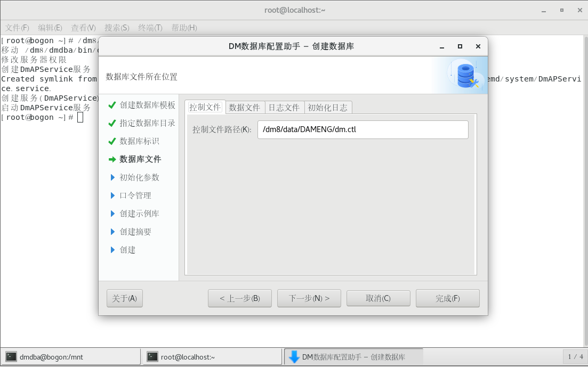Click blue triangle beside 创建示例库
The height and width of the screenshot is (367, 588).
pyautogui.click(x=112, y=214)
